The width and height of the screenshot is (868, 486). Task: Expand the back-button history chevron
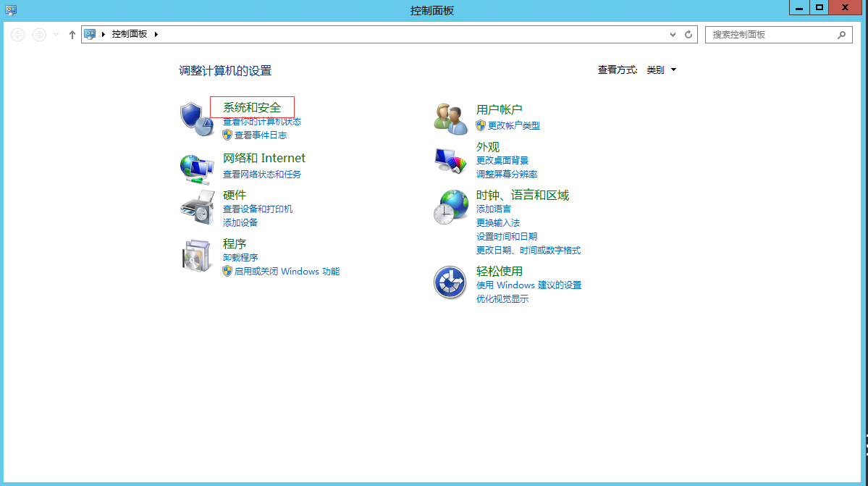click(55, 34)
